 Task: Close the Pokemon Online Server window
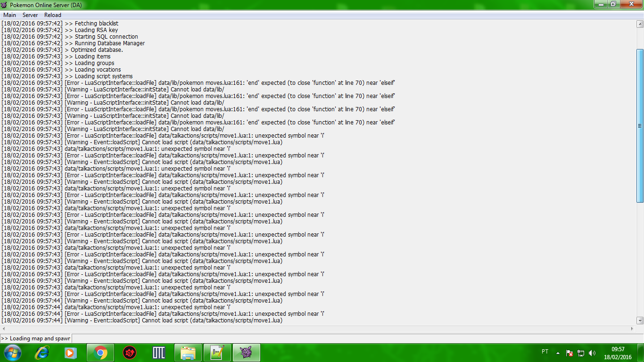pyautogui.click(x=631, y=4)
